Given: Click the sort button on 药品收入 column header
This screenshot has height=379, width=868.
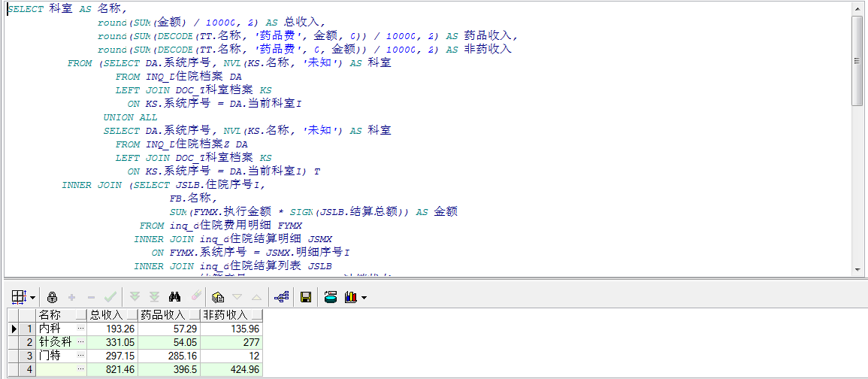Looking at the screenshot, I should coord(194,316).
